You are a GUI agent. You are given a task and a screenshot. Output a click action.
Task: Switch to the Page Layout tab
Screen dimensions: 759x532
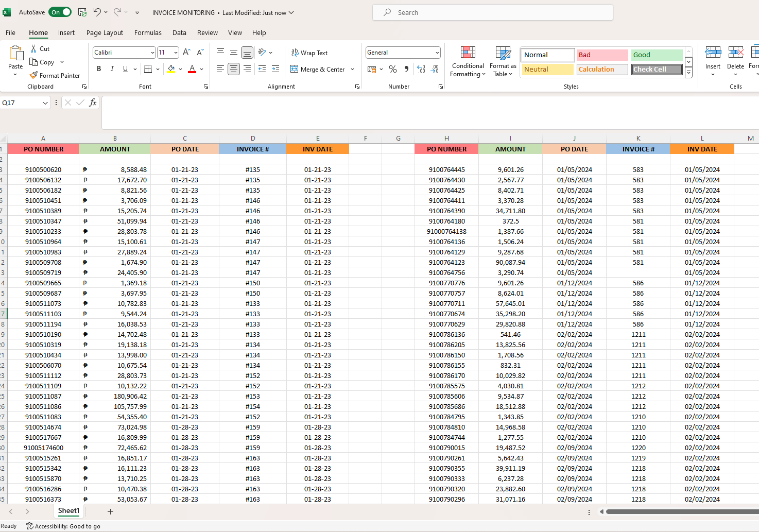tap(105, 32)
